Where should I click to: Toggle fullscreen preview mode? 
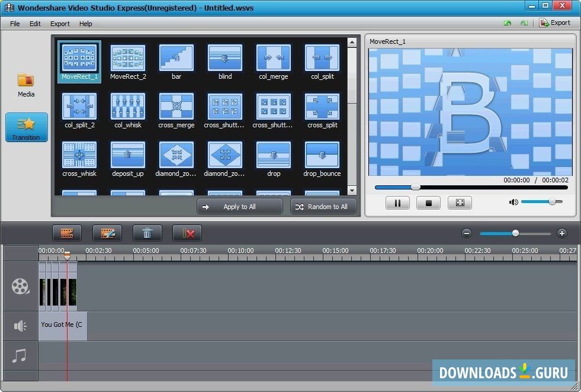[x=460, y=203]
